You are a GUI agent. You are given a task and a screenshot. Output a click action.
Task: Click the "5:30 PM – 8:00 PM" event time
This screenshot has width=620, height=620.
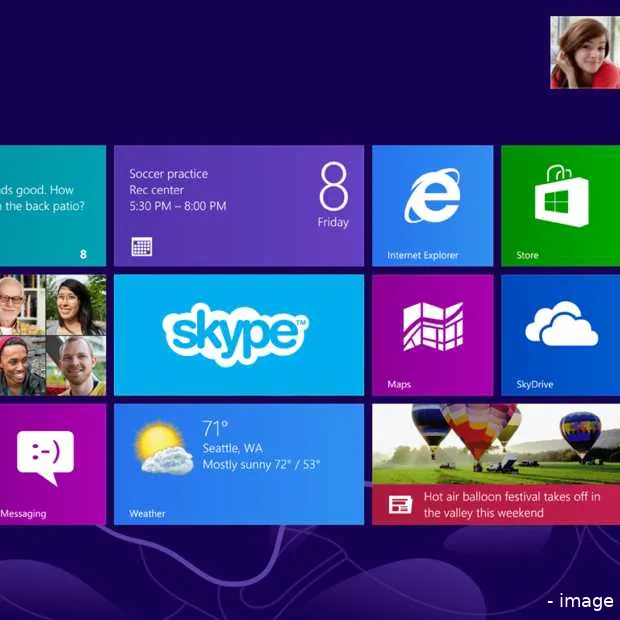click(x=178, y=206)
